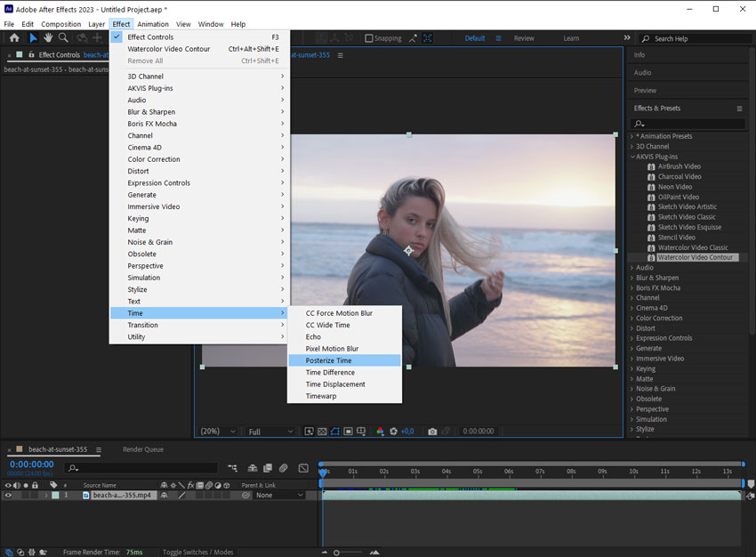Image resolution: width=756 pixels, height=557 pixels.
Task: Open the Effects & Presets panel menu
Action: pyautogui.click(x=739, y=109)
